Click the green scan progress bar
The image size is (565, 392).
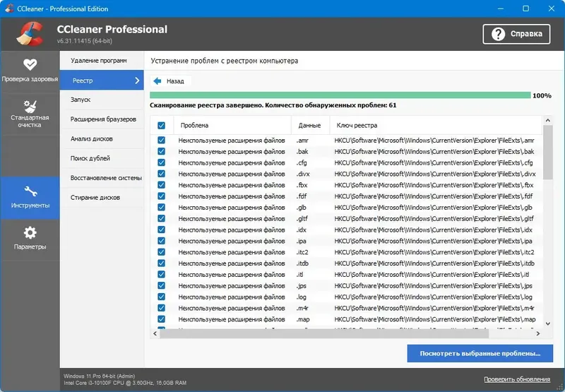[340, 95]
